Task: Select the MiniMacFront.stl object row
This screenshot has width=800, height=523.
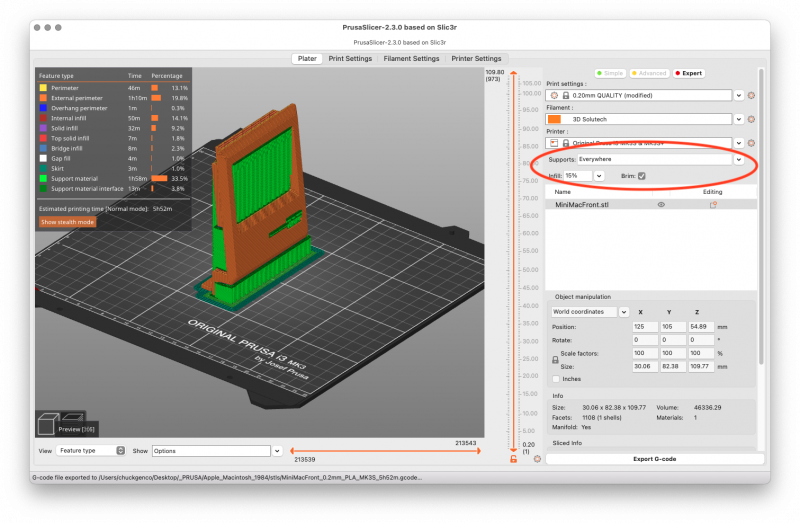Action: tap(652, 205)
